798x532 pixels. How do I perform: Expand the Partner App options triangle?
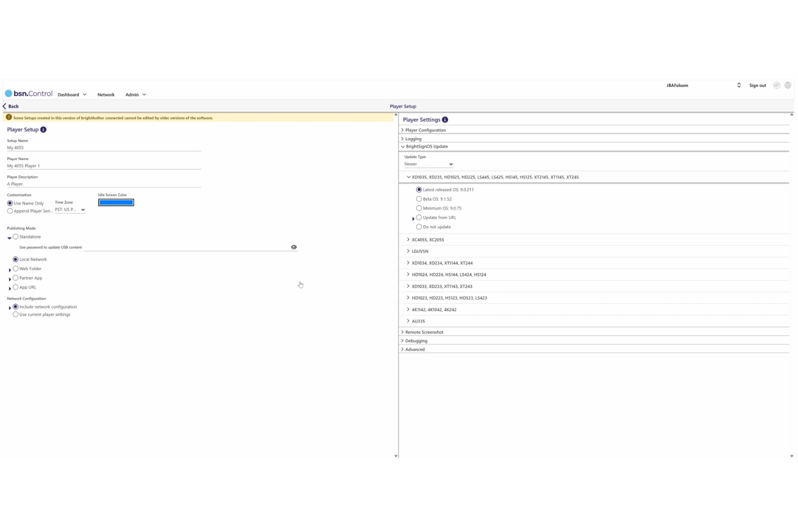click(x=10, y=279)
